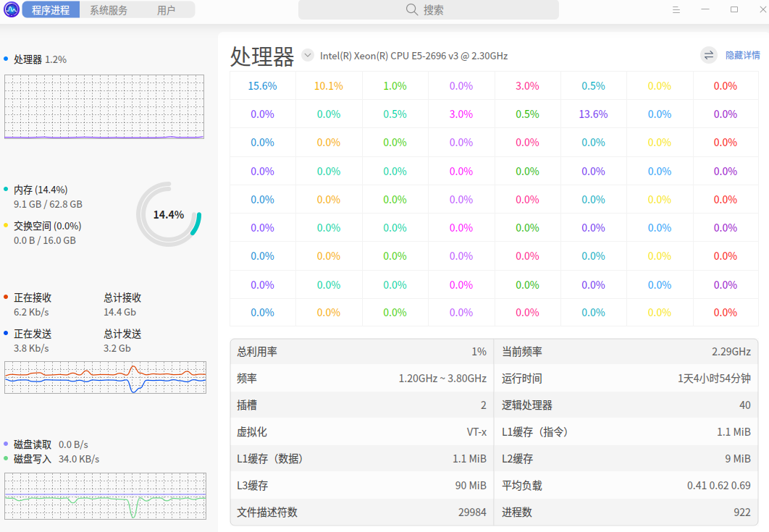The image size is (769, 532).
Task: Click the Intel(R) Xeon(R) CPU model text
Action: coord(414,56)
